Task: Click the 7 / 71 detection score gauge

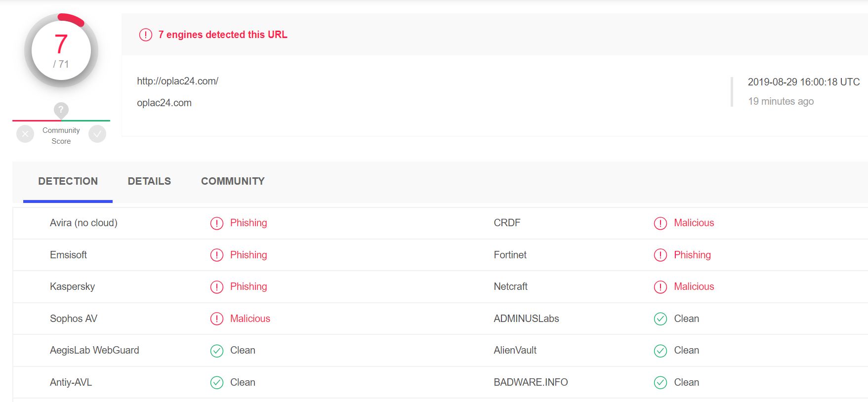Action: point(61,50)
